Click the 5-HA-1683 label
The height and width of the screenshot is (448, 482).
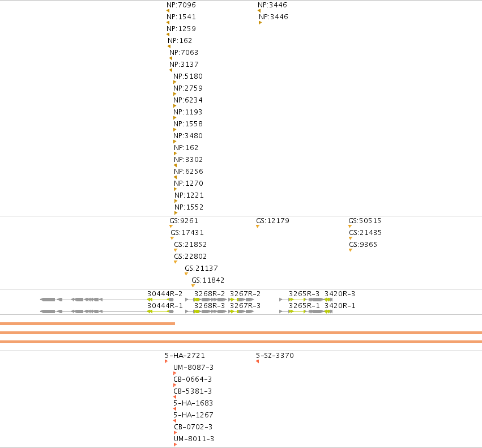(193, 403)
